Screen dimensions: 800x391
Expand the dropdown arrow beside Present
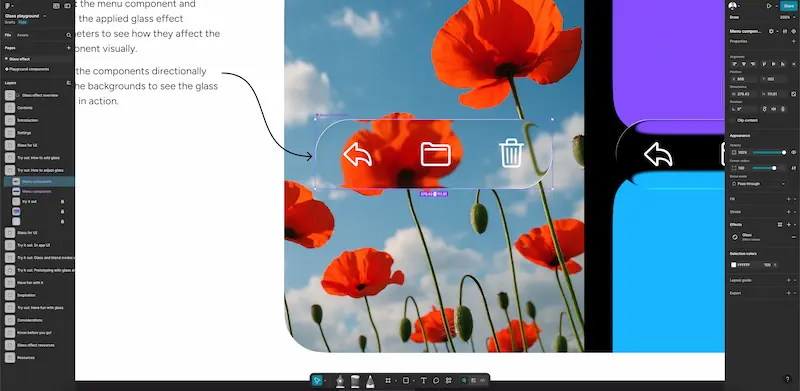776,6
